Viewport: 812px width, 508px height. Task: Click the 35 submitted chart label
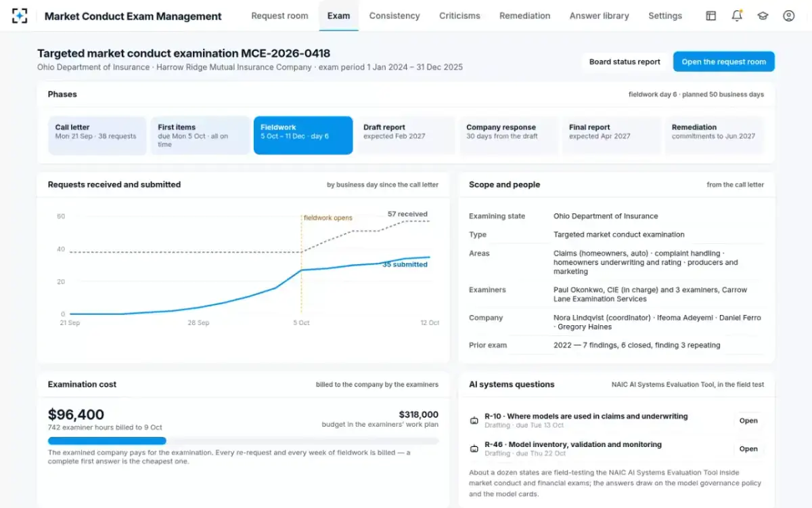pyautogui.click(x=405, y=265)
